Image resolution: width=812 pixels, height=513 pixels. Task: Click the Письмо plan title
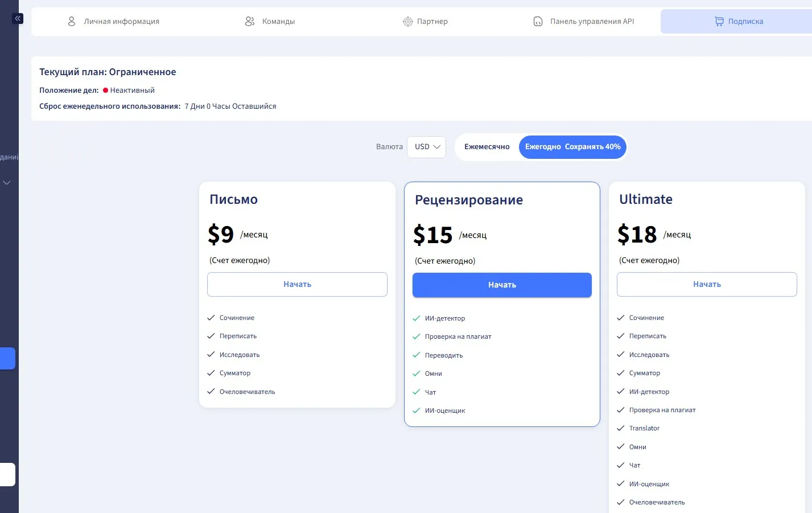pyautogui.click(x=233, y=199)
